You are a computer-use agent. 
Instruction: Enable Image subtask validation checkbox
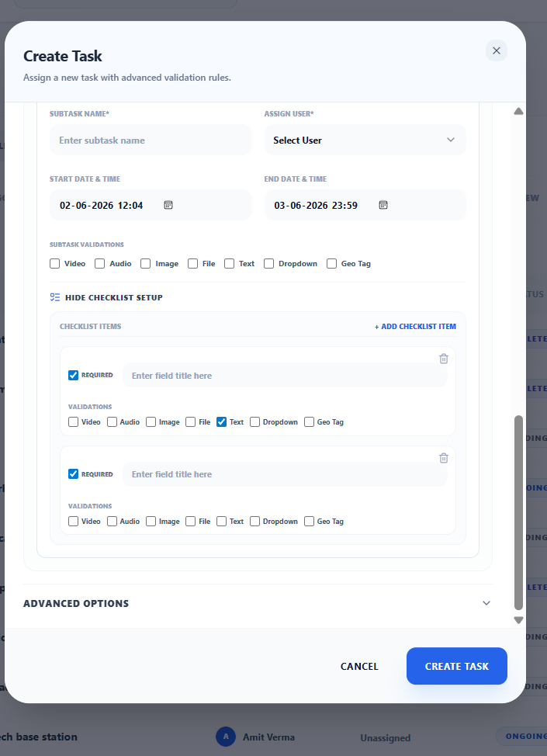tap(146, 264)
